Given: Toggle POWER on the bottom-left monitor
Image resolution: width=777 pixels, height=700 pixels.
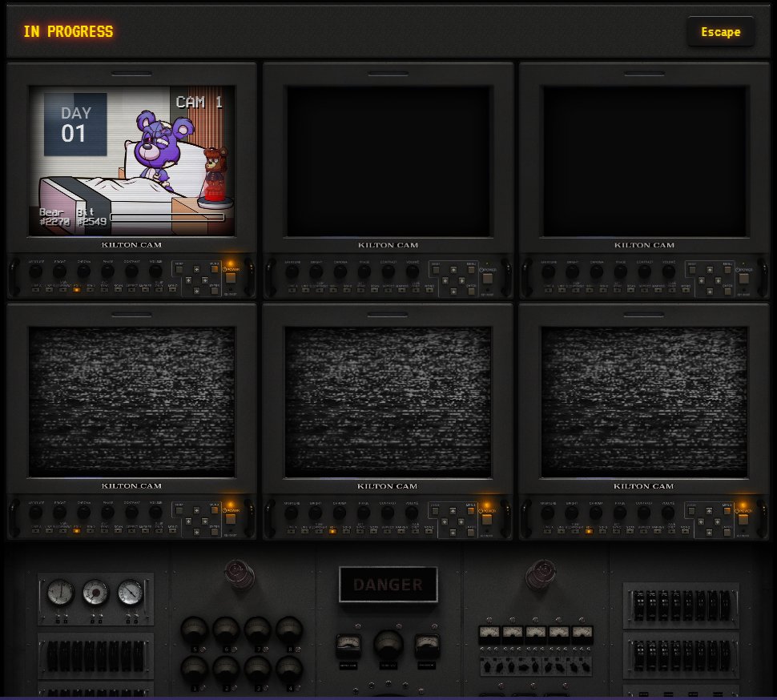Looking at the screenshot, I should (x=231, y=519).
